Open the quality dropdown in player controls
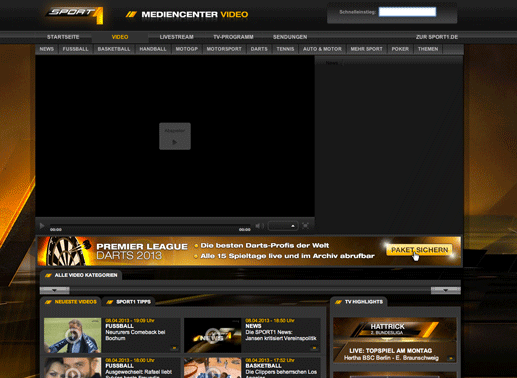Viewport: 517px width, 378px height. coord(283,226)
